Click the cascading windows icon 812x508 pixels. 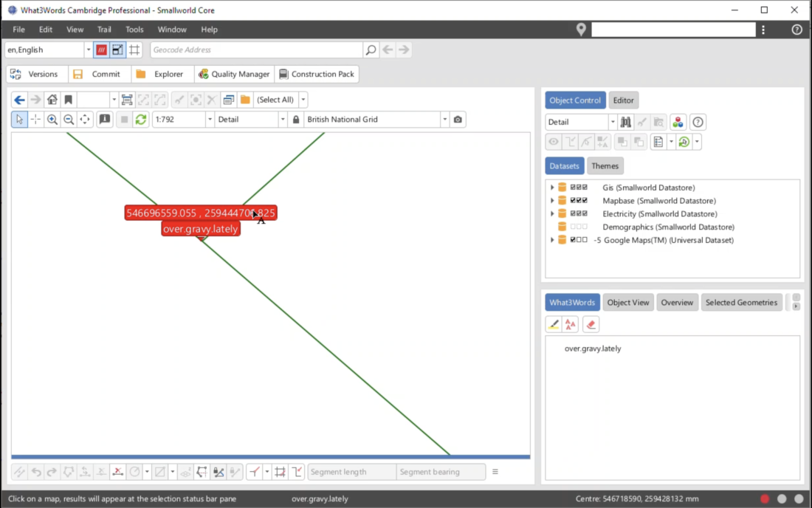[x=228, y=100]
